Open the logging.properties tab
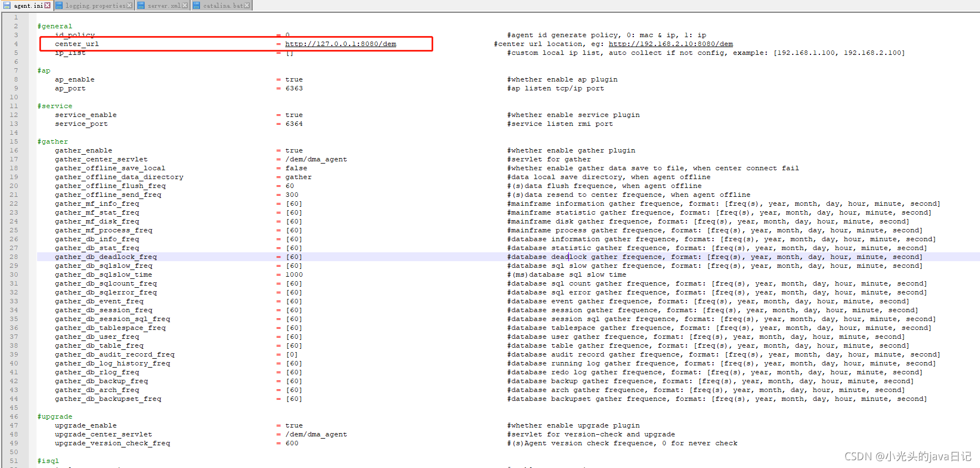The image size is (980, 468). coord(94,6)
